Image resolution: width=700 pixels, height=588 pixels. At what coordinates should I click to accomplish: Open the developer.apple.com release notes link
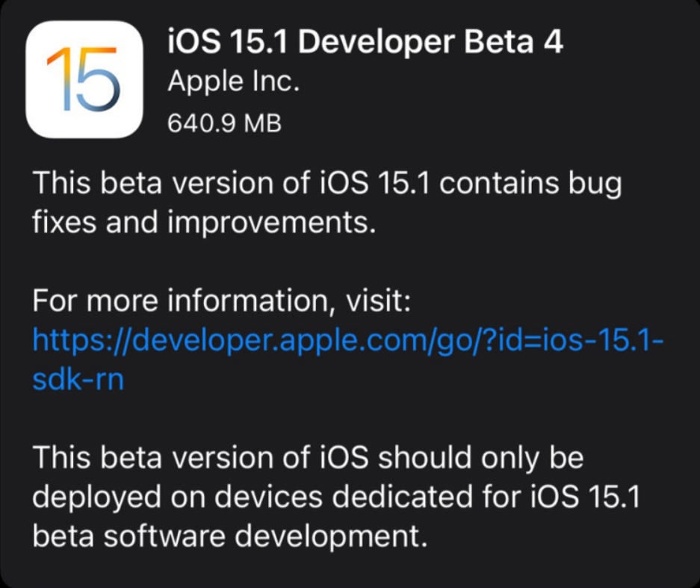(x=347, y=341)
